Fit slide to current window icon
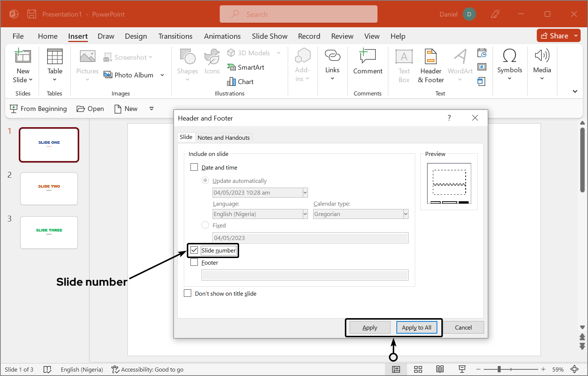Image resolution: width=588 pixels, height=376 pixels. (574, 369)
